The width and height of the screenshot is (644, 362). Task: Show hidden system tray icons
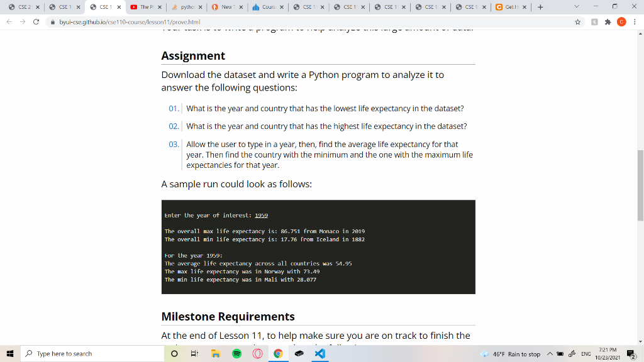pyautogui.click(x=550, y=354)
